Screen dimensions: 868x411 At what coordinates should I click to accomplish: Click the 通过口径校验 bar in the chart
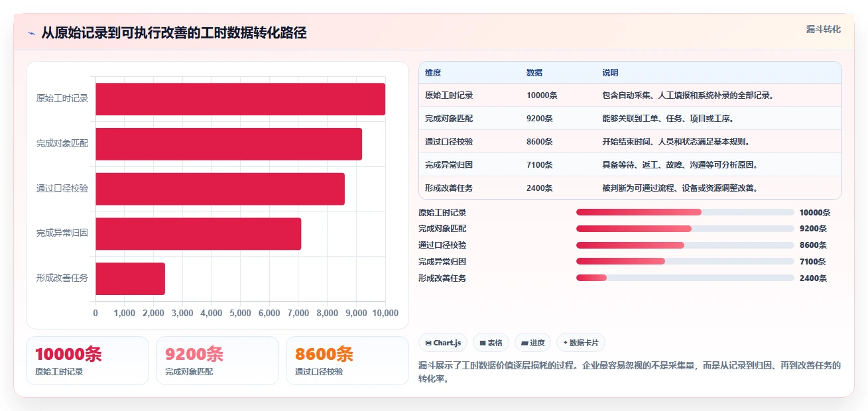[x=220, y=189]
